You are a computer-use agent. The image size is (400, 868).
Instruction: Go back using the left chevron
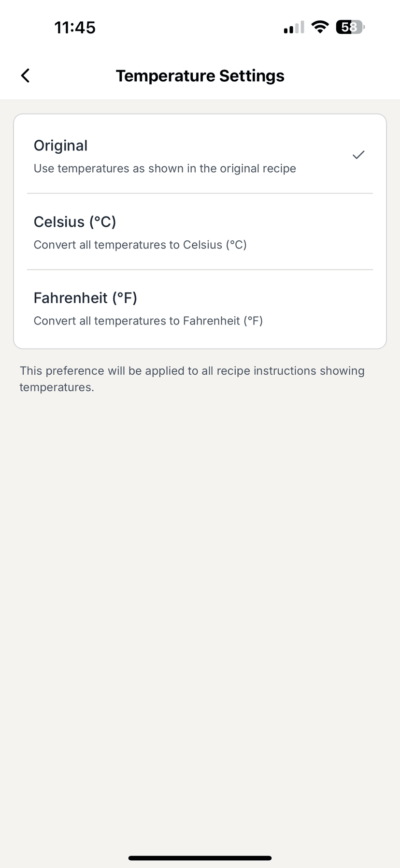[x=26, y=75]
